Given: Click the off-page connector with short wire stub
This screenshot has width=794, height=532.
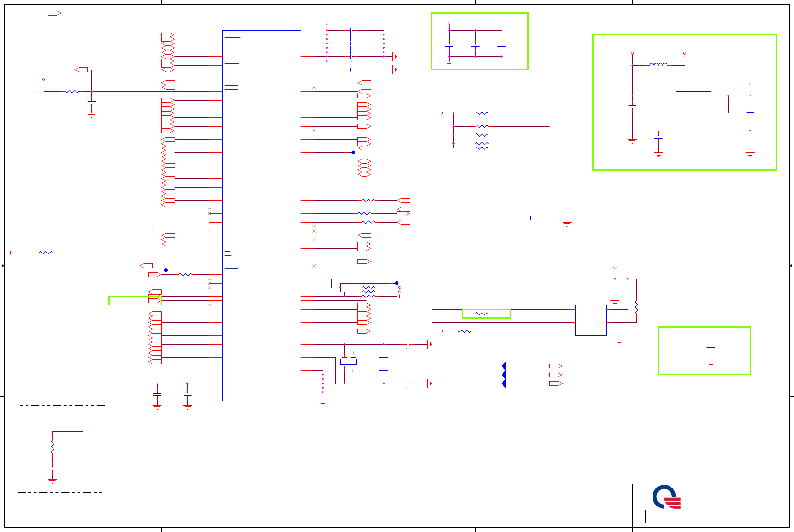Looking at the screenshot, I should tap(54, 13).
